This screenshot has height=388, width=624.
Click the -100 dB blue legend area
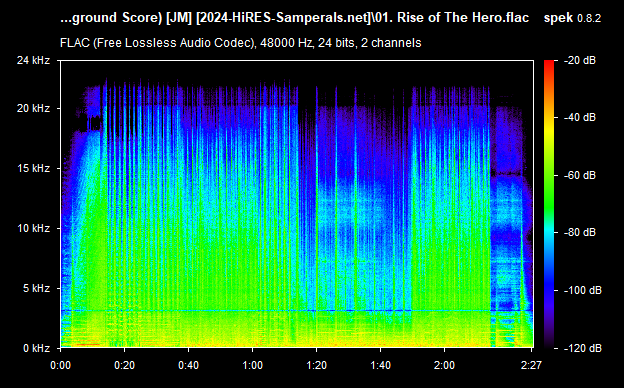tap(549, 290)
